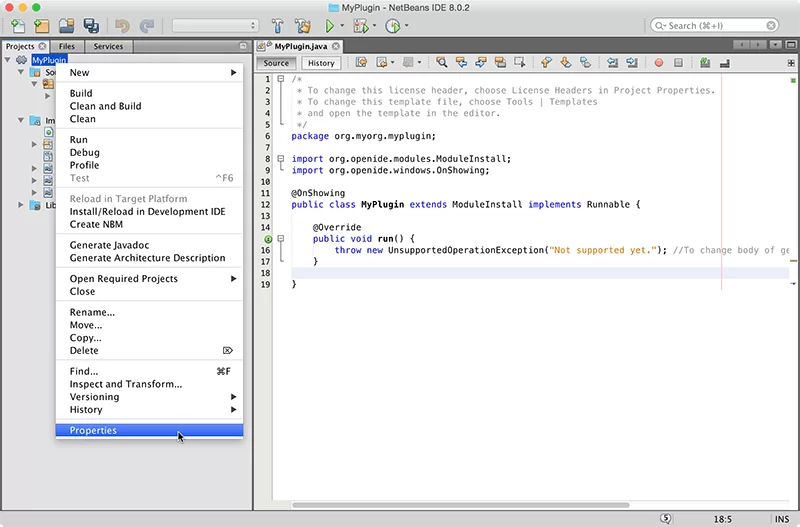
Task: Select Install/Reload in Development IDE
Action: [x=149, y=212]
